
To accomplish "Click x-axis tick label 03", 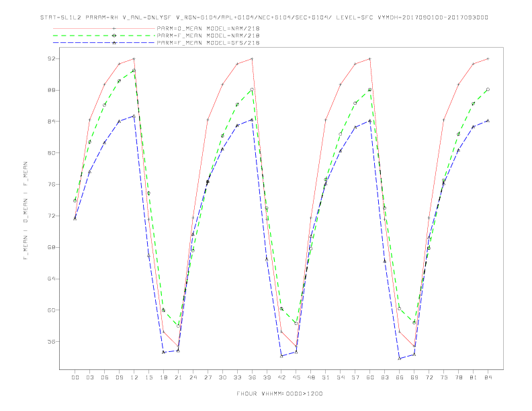I will click(x=89, y=377).
